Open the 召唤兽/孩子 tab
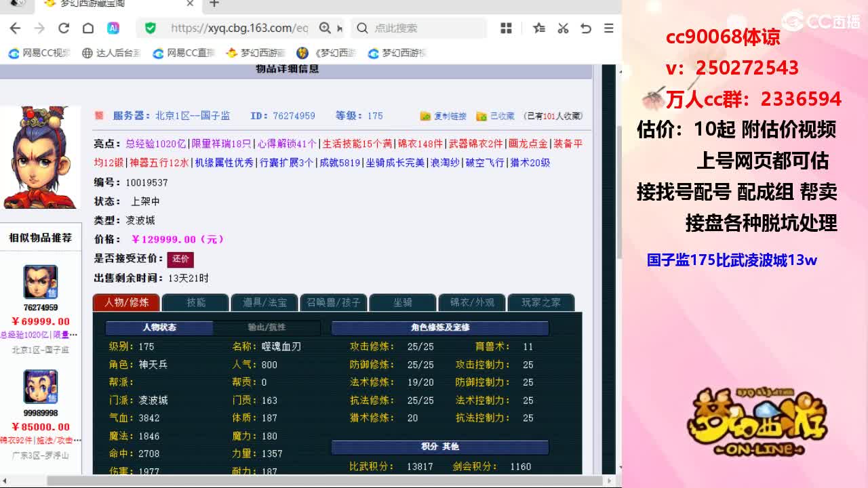Screen dimensions: 868x488 point(334,302)
